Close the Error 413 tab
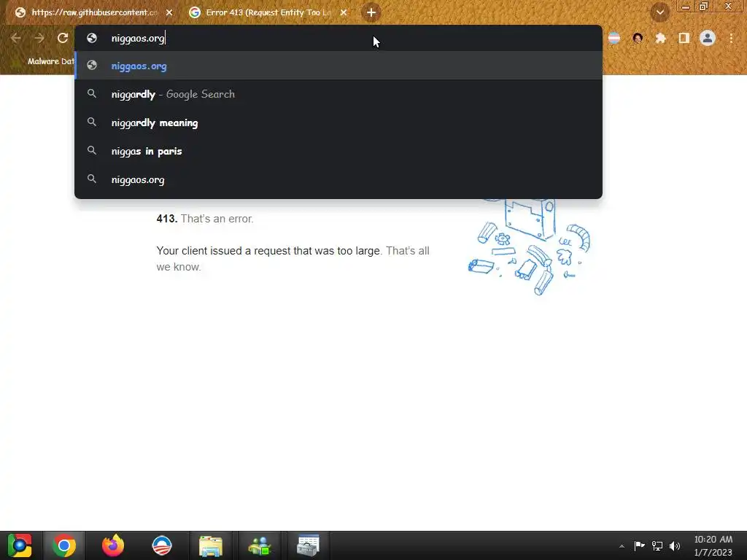Screen dimensions: 747x560 point(344,12)
